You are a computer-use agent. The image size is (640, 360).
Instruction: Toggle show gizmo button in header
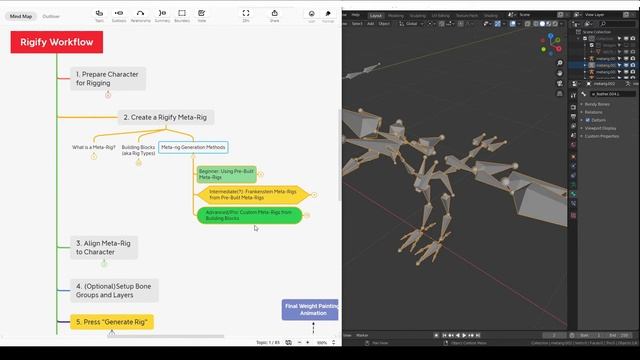click(498, 24)
